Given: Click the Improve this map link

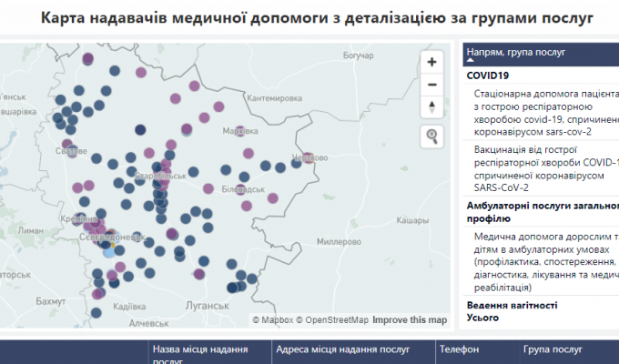Looking at the screenshot, I should point(409,319).
